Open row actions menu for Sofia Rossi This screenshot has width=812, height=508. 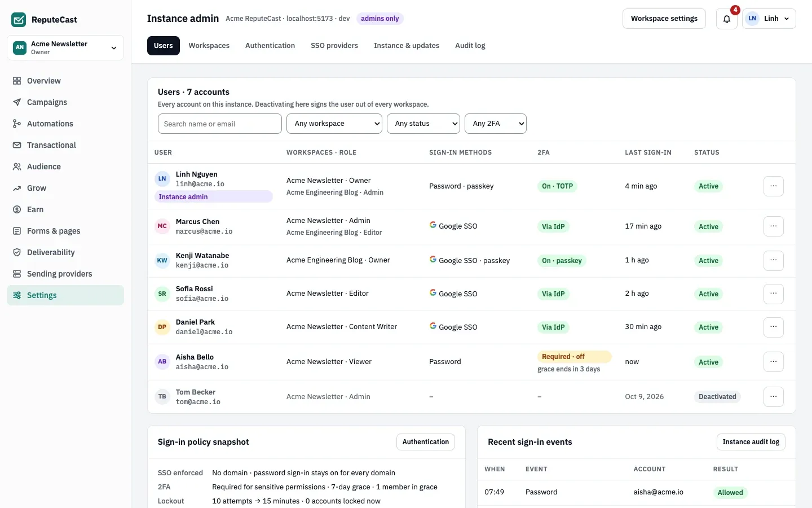coord(773,294)
